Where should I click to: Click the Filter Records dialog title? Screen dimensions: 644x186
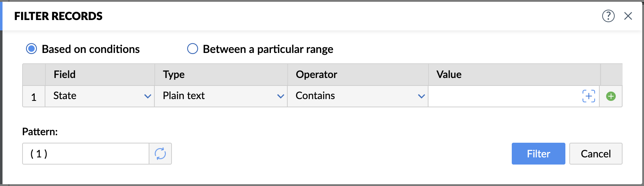[58, 16]
